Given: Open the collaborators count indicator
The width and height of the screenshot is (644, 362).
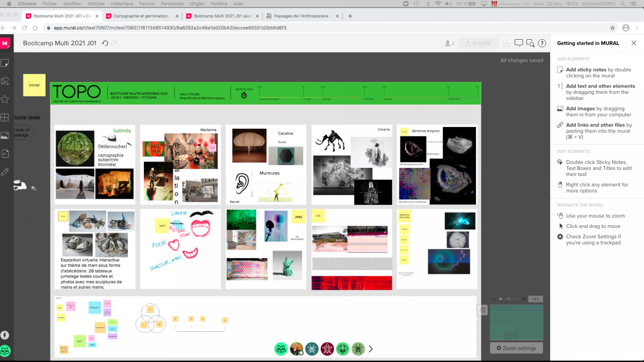Looking at the screenshot, I should tap(449, 43).
